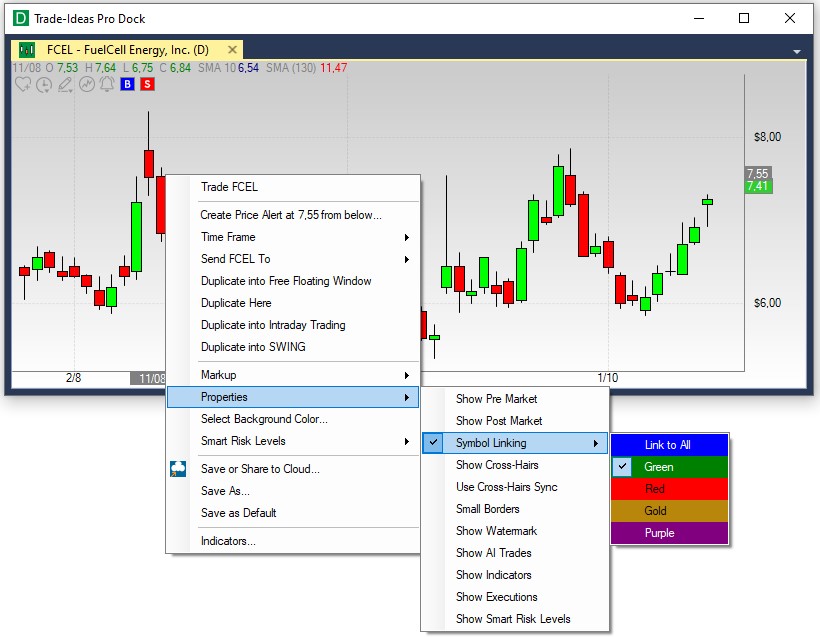This screenshot has height=637, width=820.
Task: Toggle Show Watermark option
Action: [x=515, y=531]
